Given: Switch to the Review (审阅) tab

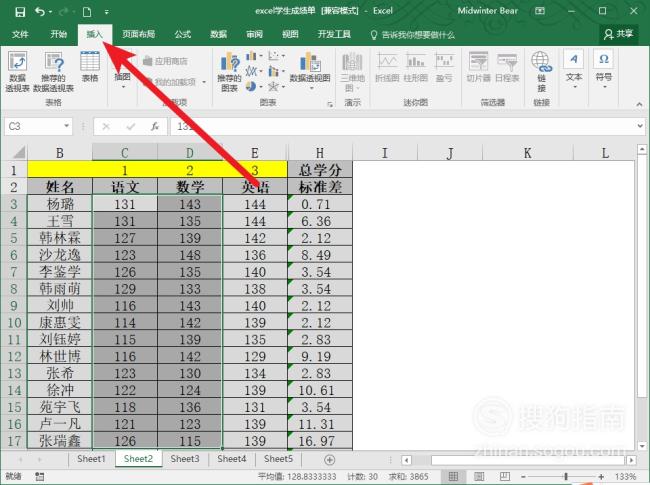Looking at the screenshot, I should (255, 34).
